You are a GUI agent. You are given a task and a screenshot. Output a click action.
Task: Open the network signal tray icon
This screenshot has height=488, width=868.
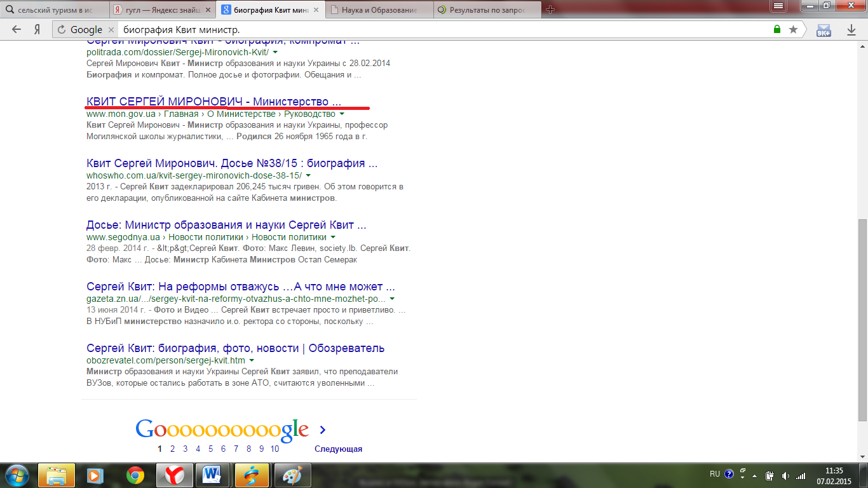click(801, 475)
